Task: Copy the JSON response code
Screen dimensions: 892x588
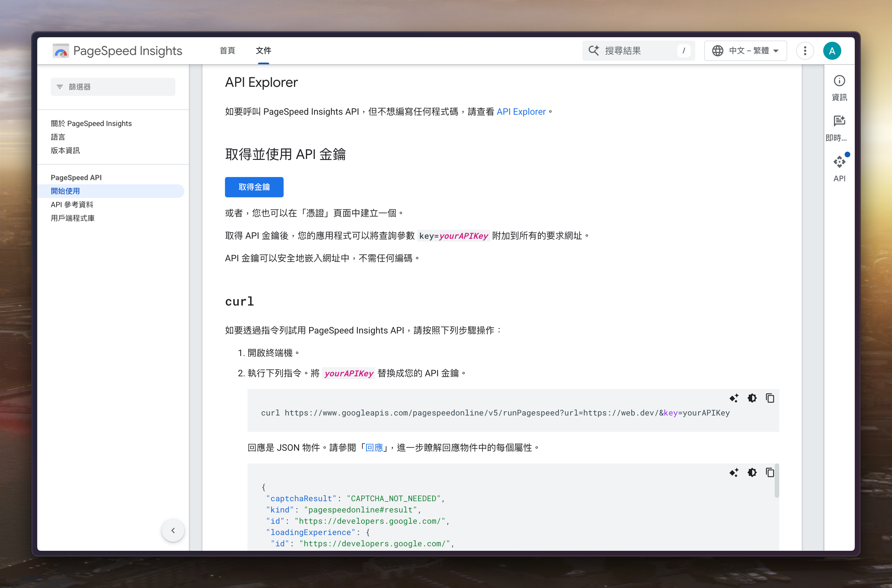Action: 770,472
